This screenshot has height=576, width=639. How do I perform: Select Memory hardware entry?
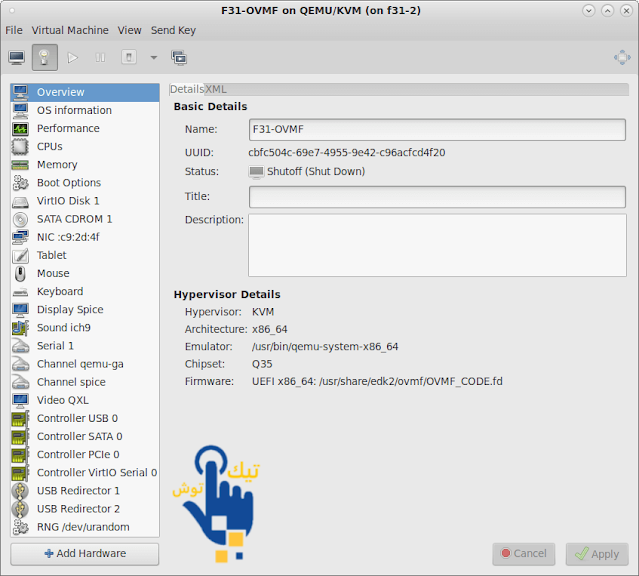85,165
